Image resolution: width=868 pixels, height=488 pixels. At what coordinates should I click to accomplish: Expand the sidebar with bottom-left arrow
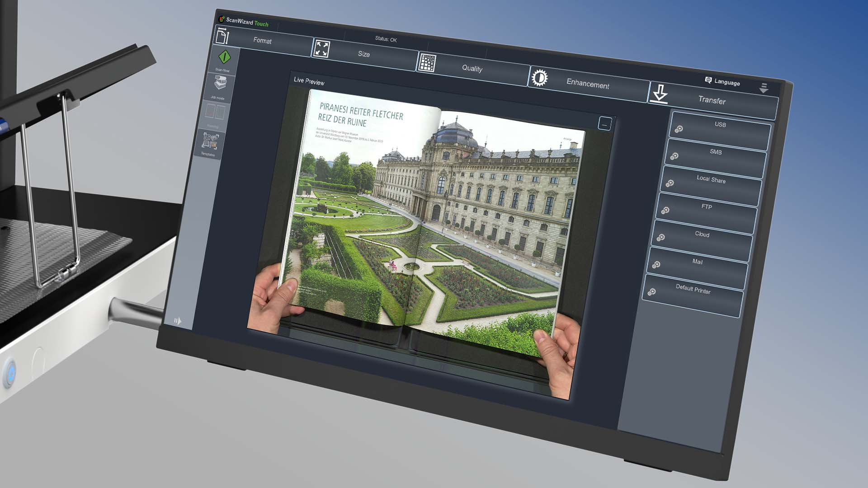(x=178, y=321)
